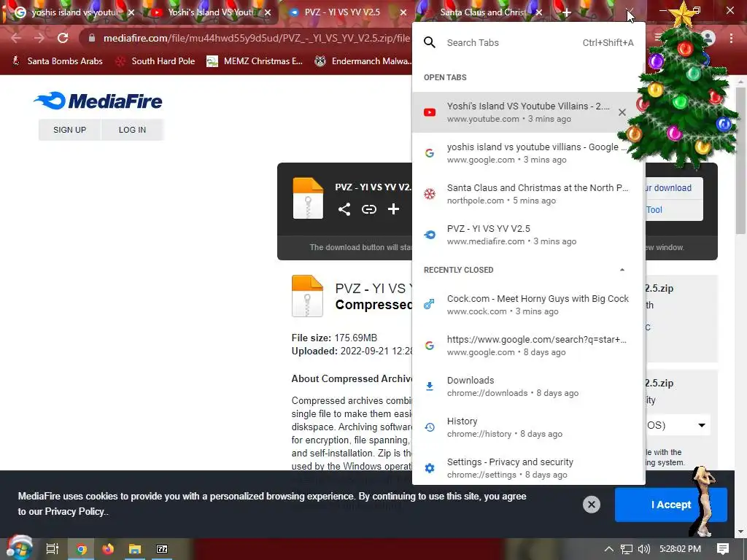Go forward using arrow button
Screen dimensions: 747x560
tap(39, 38)
